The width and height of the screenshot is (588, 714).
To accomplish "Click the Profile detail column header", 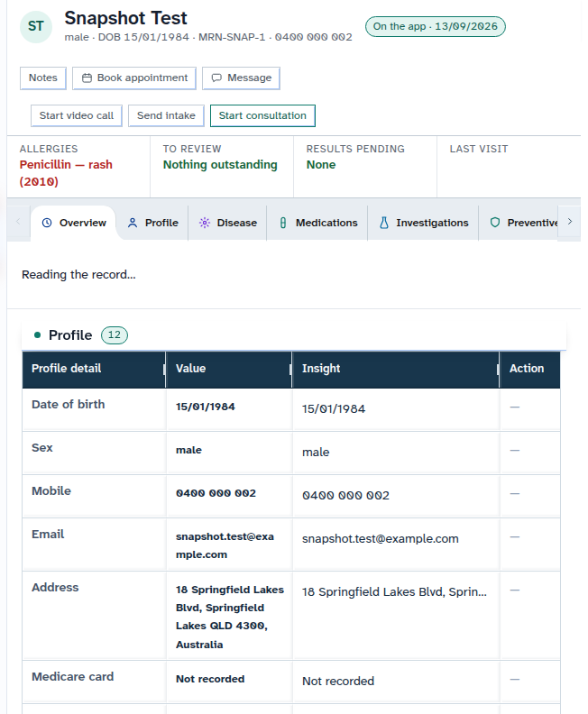I will (x=94, y=369).
